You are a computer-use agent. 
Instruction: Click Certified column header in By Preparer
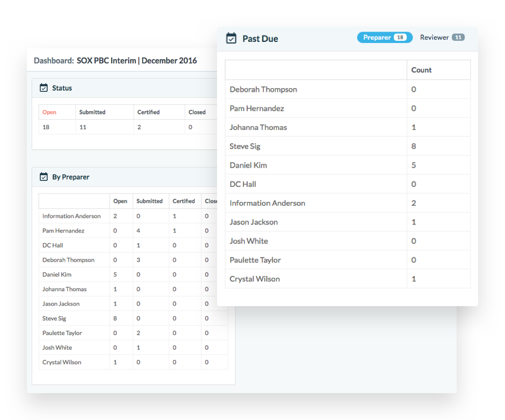coord(184,201)
